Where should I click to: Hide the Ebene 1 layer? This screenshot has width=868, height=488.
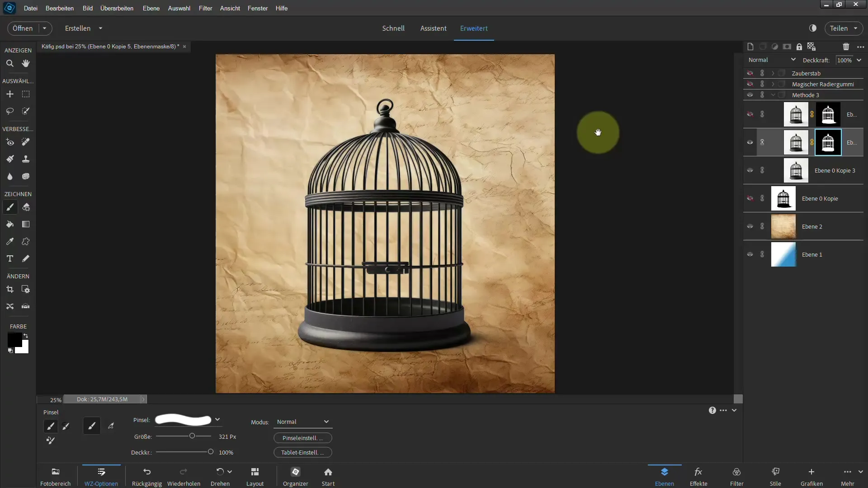click(x=750, y=254)
